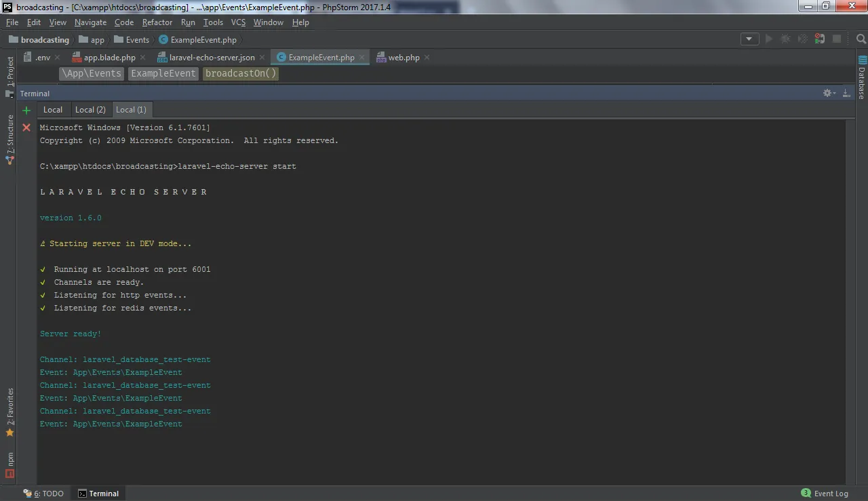Click the Run button in the toolbar
The image size is (868, 501).
[x=769, y=39]
